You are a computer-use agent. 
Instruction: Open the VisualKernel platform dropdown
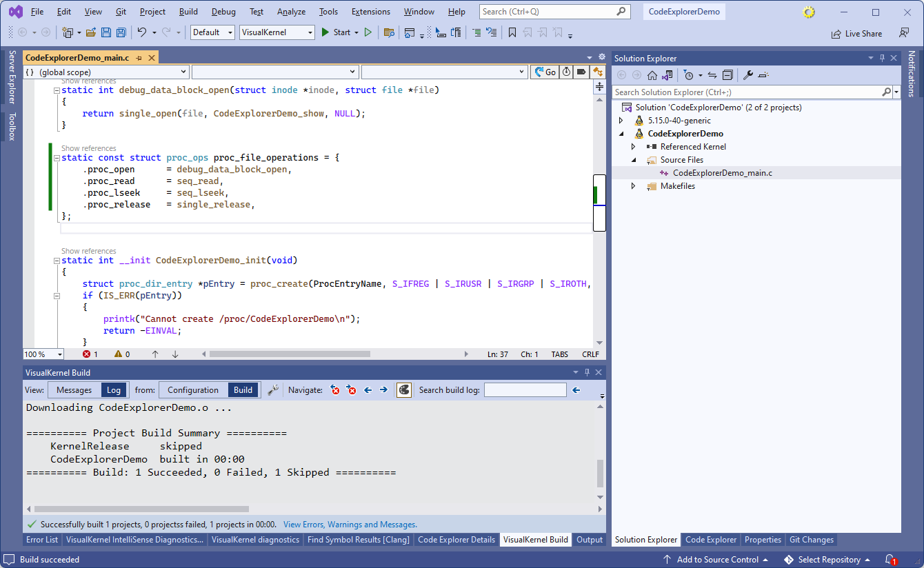[x=277, y=32]
